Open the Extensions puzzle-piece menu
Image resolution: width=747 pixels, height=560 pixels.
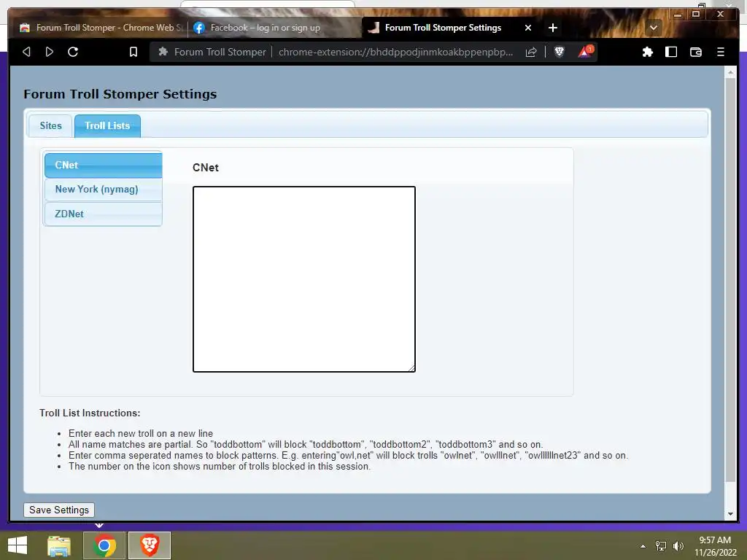point(648,52)
